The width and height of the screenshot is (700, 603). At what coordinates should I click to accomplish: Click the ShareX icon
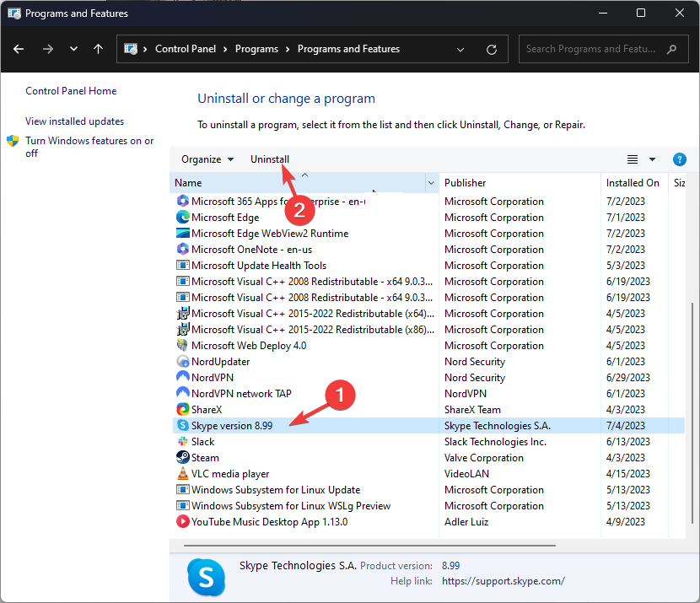pyautogui.click(x=182, y=409)
